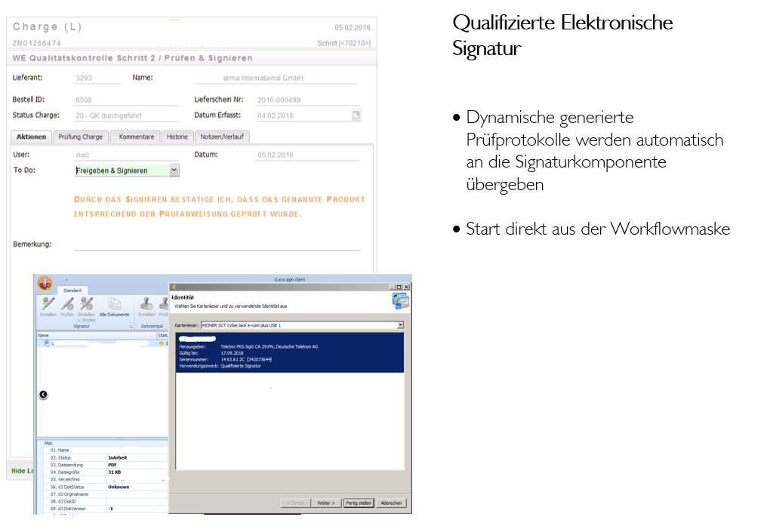Click the Bemerkung input field

217,244
